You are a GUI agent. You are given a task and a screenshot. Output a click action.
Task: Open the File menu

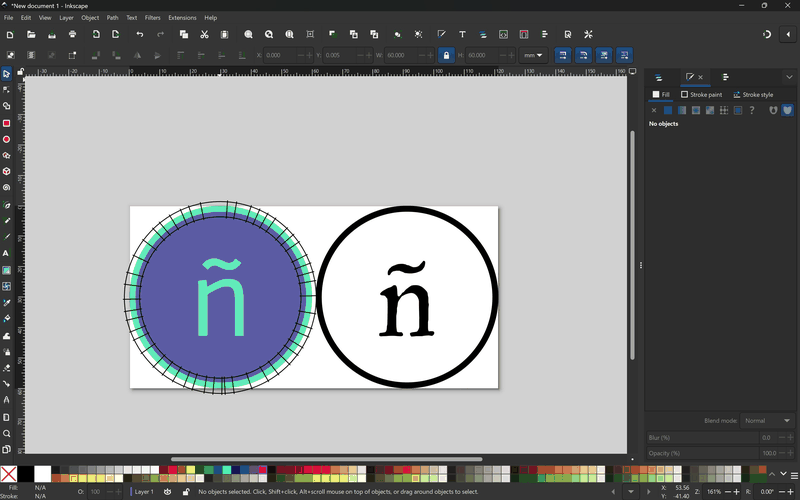tap(9, 17)
